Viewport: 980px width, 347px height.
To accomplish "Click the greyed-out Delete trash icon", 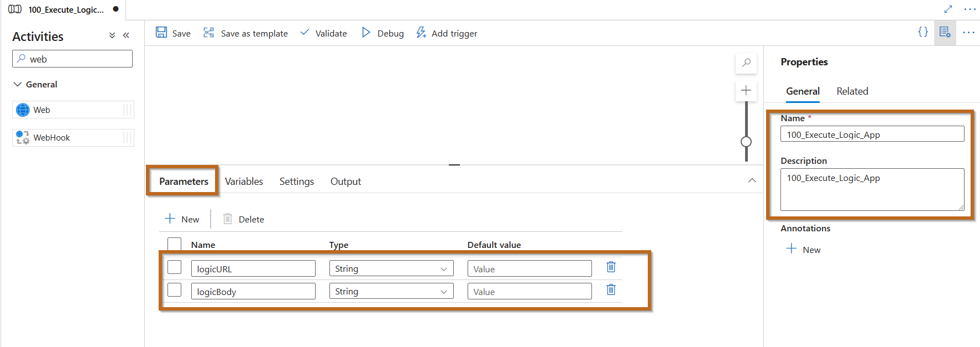I will [228, 219].
